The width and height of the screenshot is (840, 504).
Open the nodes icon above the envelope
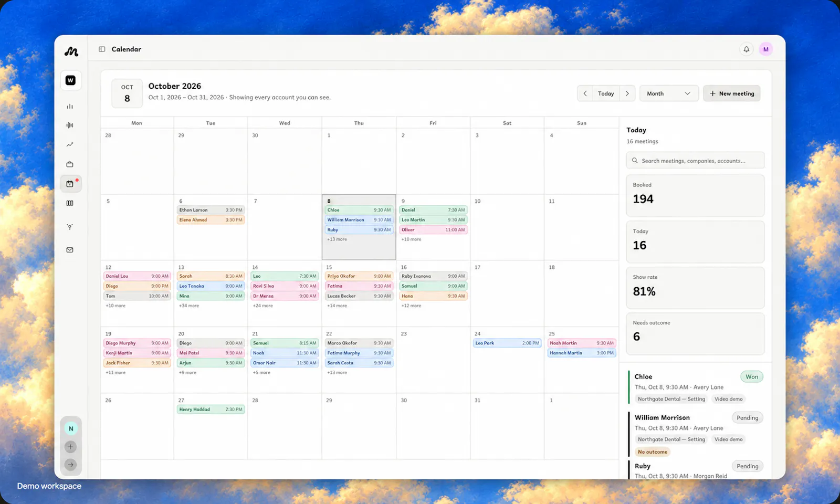[x=70, y=227]
